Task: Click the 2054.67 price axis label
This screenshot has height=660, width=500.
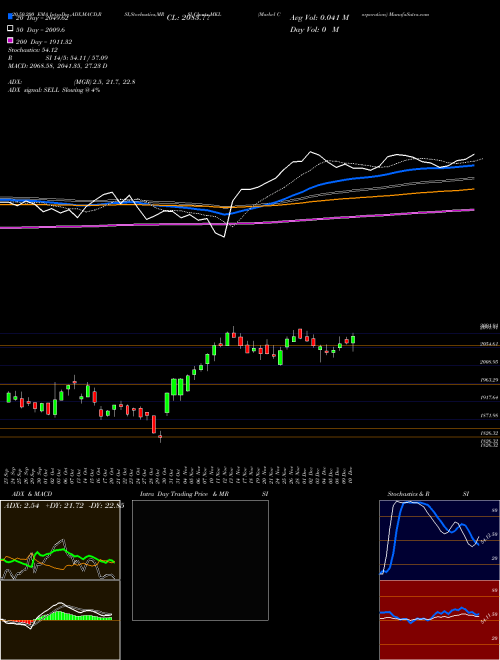Action: tap(489, 344)
